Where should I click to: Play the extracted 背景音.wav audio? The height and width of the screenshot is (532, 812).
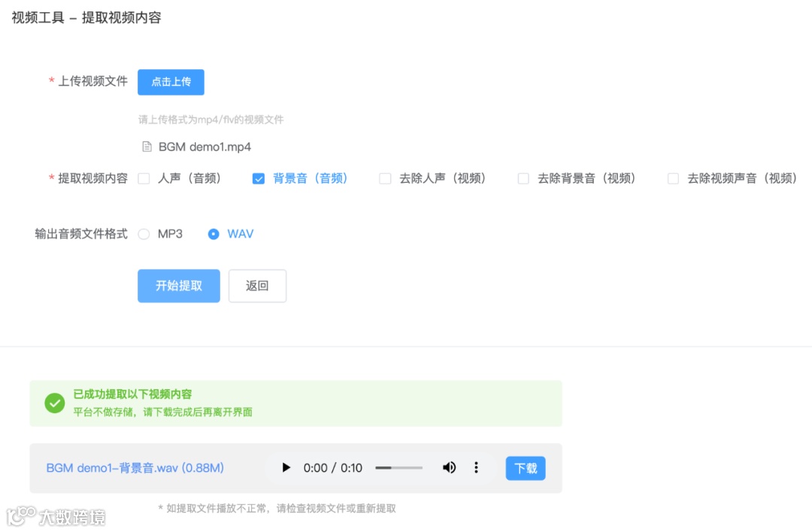click(x=286, y=467)
